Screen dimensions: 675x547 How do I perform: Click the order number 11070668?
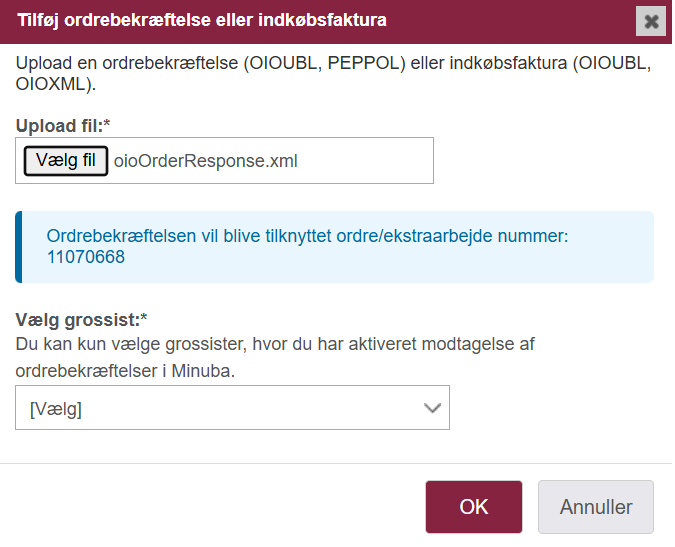(86, 257)
